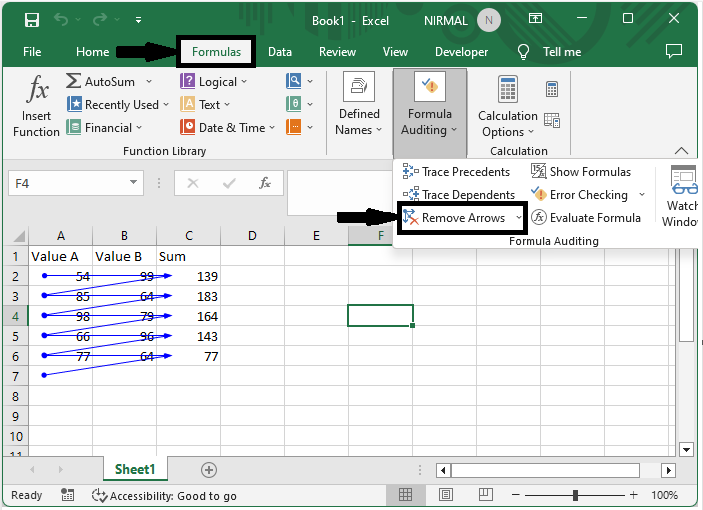Add a new sheet with plus icon
The width and height of the screenshot is (703, 510).
(x=208, y=470)
